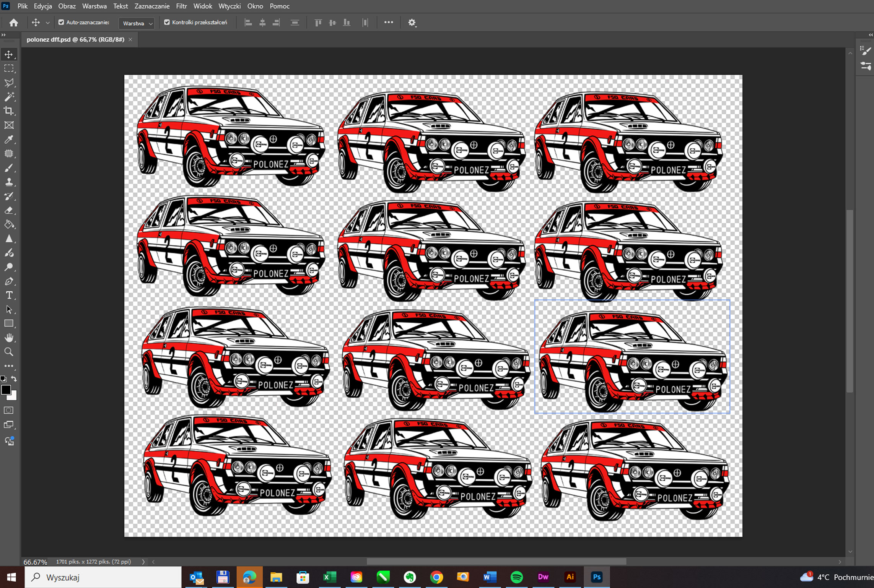Toggle the Kontrolki przekształceń checkbox
The image size is (874, 588).
pos(167,22)
